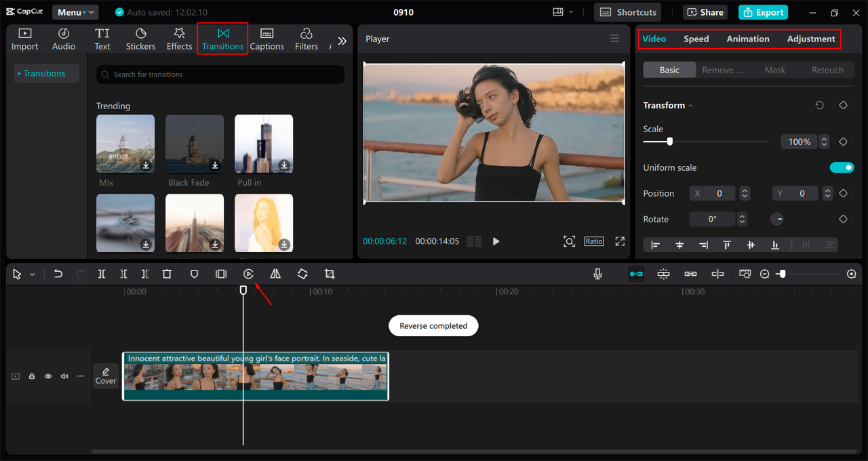
Task: Open the Text tools tab
Action: click(102, 39)
